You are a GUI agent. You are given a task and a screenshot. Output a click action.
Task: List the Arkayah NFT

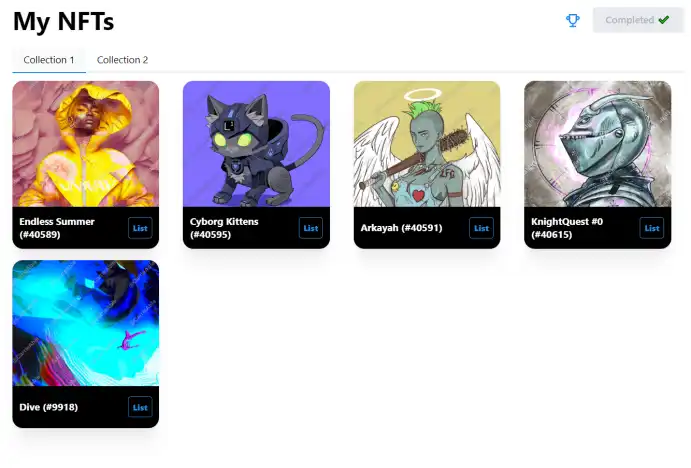coord(481,228)
